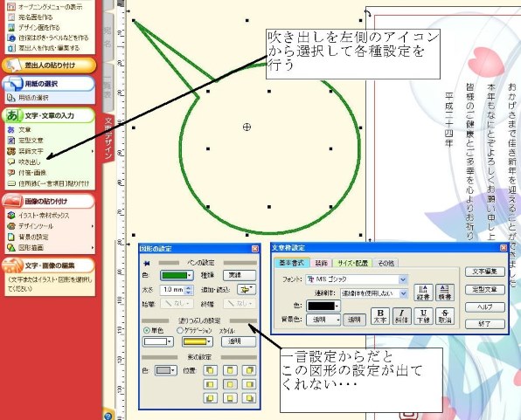
Task: Click the help question mark icon
Action: (108, 416)
